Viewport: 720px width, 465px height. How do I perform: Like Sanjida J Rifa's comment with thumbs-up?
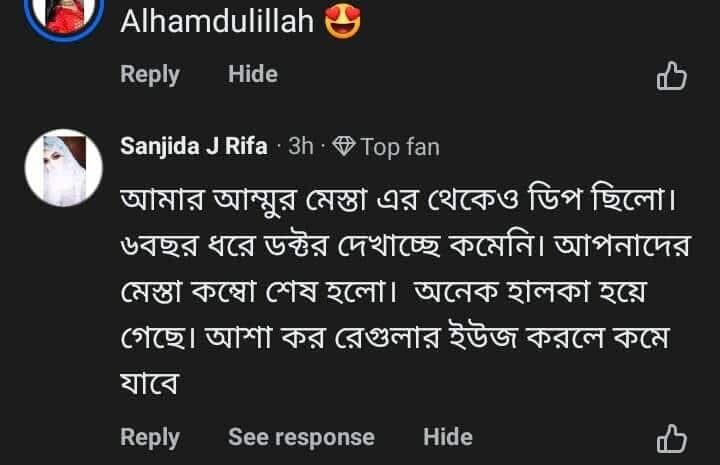(x=671, y=438)
